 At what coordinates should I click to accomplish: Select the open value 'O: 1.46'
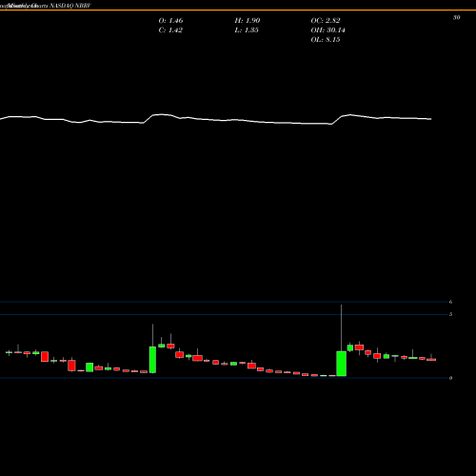[170, 21]
